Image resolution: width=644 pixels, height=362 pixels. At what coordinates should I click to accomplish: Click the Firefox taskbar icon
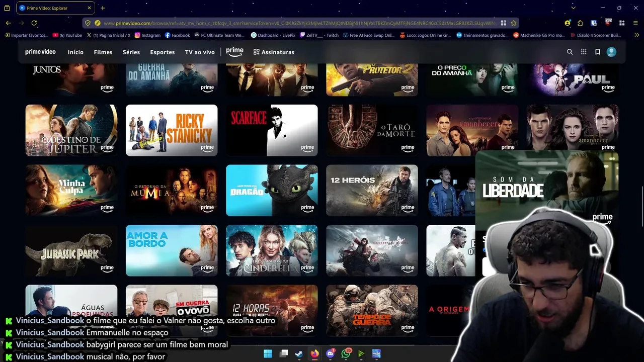click(314, 354)
